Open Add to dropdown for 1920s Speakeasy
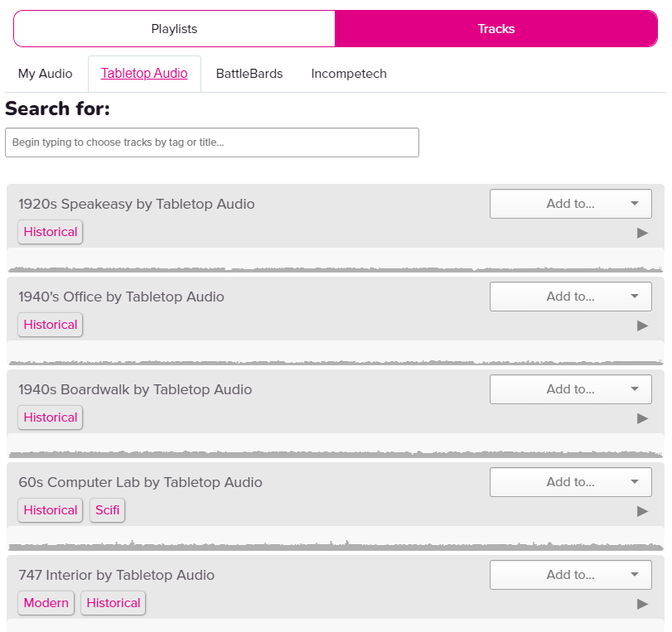The width and height of the screenshot is (672, 632). (570, 204)
